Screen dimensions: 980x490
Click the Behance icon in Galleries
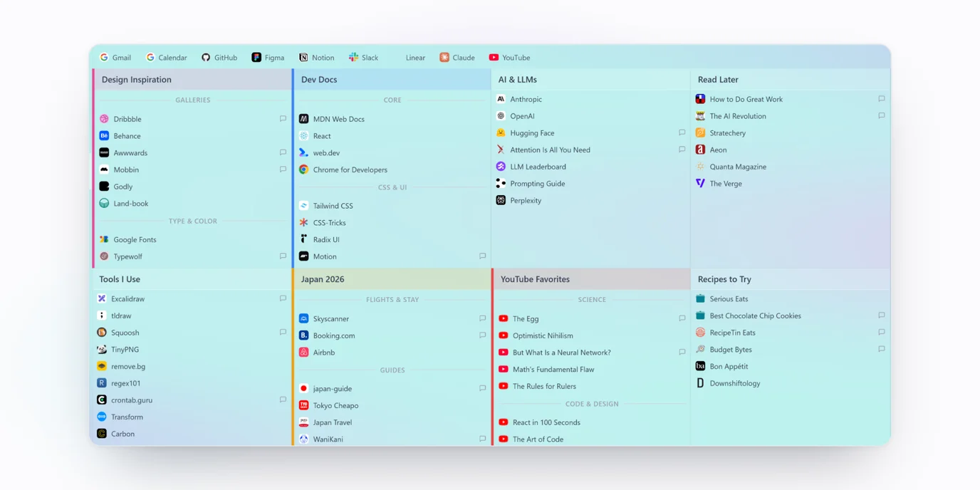[x=104, y=136]
